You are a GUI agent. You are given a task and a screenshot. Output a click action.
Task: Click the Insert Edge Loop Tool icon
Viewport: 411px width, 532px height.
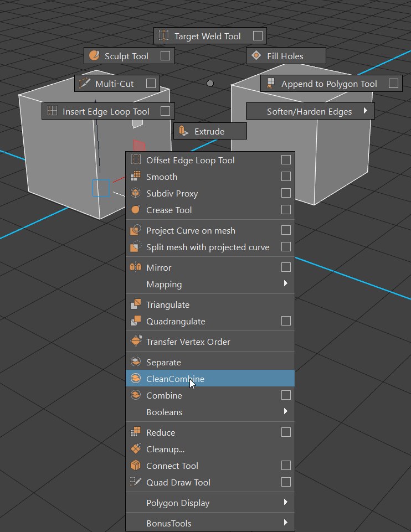(x=52, y=111)
